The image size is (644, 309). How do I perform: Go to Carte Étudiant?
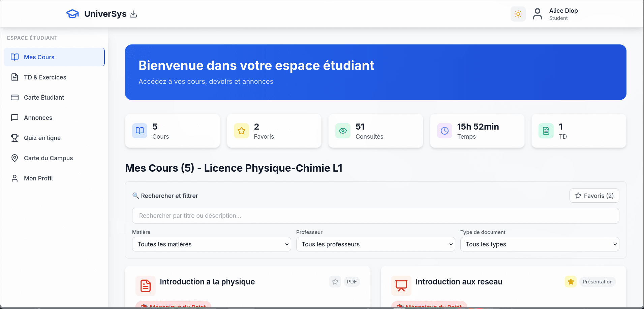click(54, 97)
